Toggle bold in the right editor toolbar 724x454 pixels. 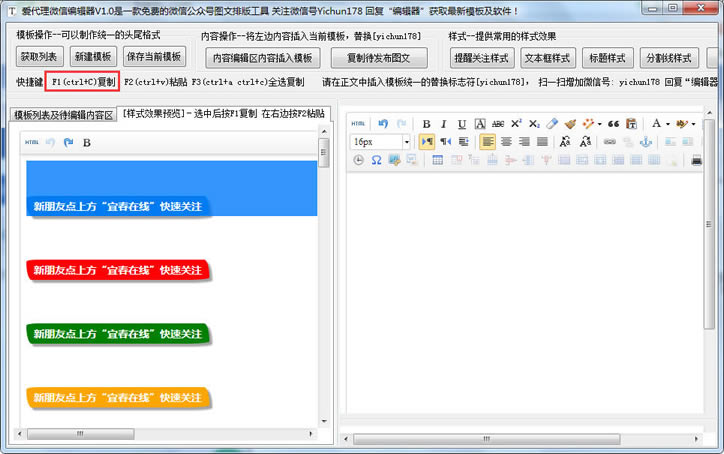pyautogui.click(x=427, y=124)
